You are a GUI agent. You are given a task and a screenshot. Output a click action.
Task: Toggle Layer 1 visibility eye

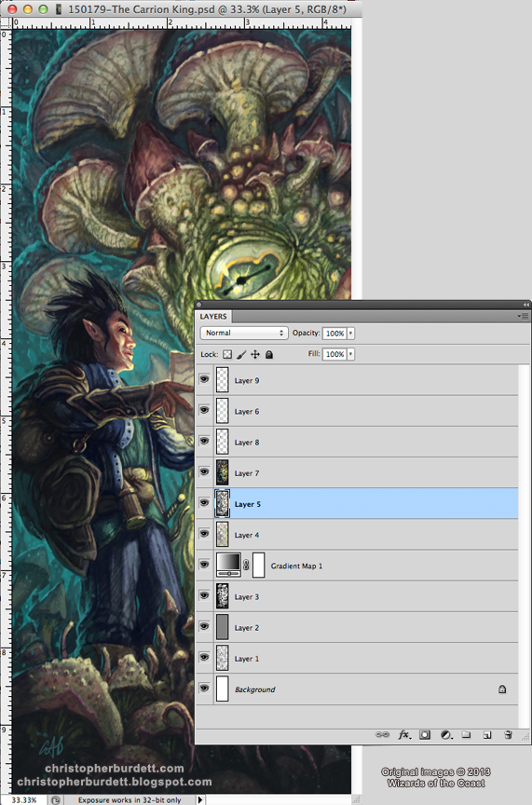click(x=204, y=657)
